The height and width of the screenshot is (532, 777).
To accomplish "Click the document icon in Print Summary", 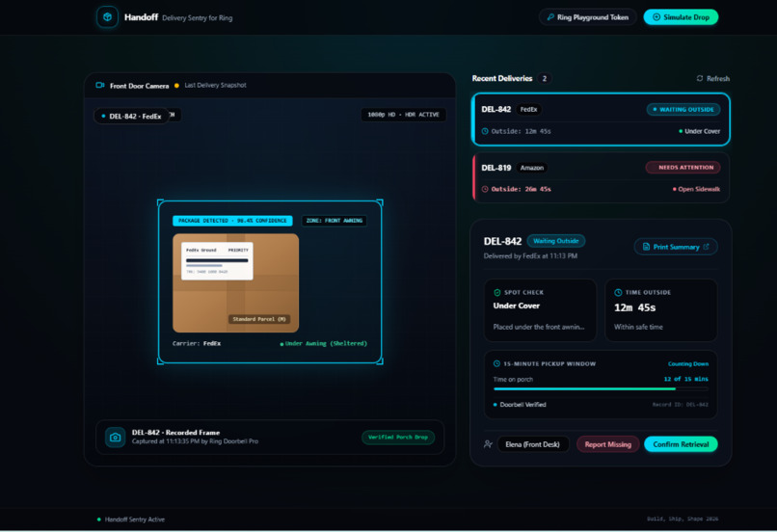I will point(646,247).
